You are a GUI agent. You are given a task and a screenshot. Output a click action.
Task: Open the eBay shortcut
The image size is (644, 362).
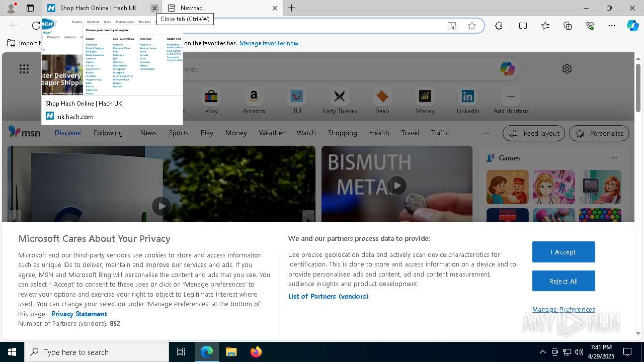(211, 101)
